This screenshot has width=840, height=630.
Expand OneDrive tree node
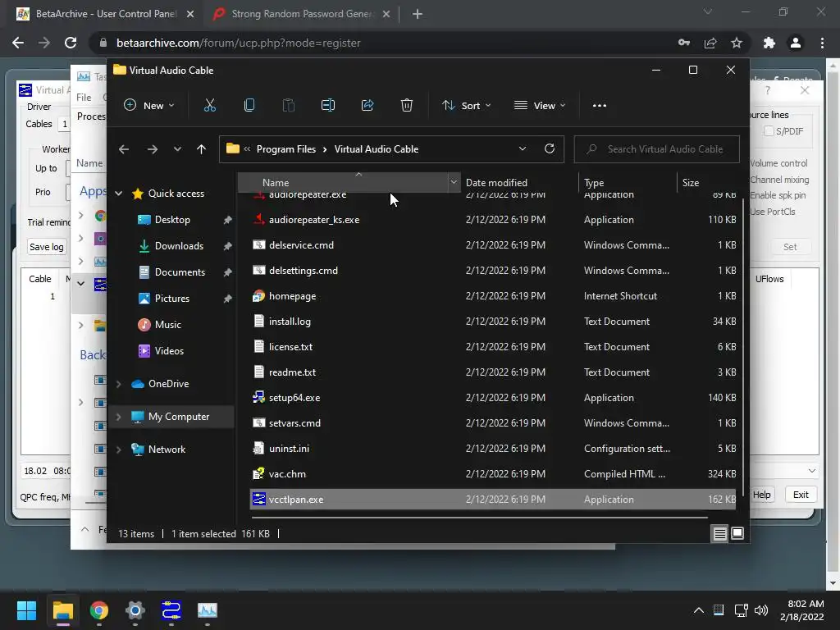pyautogui.click(x=119, y=384)
